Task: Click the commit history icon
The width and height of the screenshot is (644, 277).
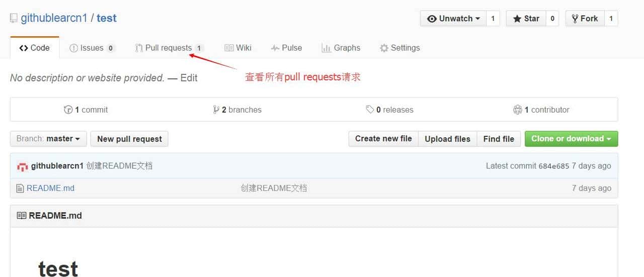Action: pyautogui.click(x=68, y=110)
